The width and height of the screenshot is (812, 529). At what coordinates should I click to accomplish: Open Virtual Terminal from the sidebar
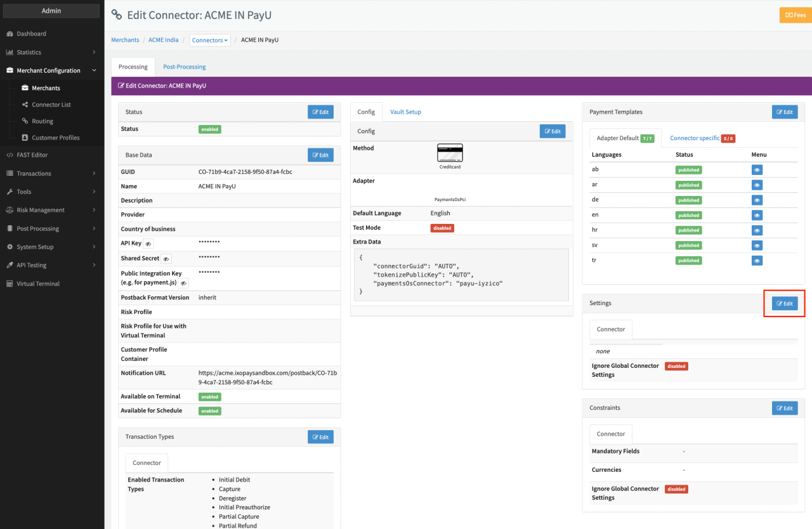pos(38,284)
